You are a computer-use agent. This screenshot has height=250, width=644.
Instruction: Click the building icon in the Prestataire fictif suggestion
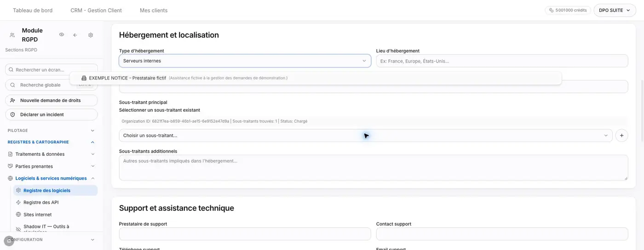pos(84,78)
